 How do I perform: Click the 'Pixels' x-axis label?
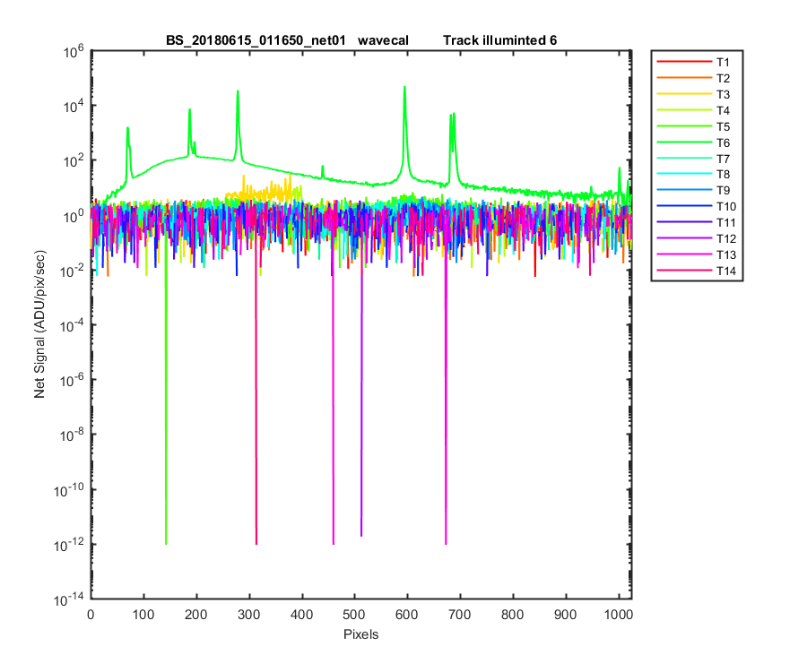[x=360, y=634]
